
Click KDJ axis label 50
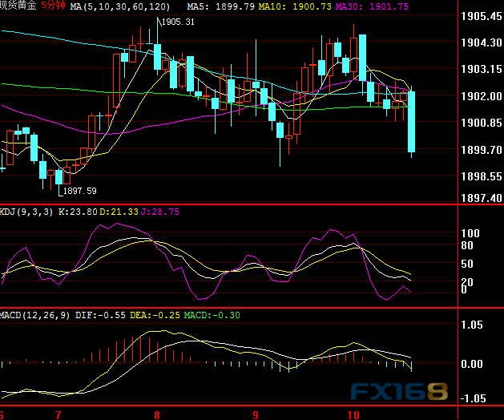coord(467,264)
